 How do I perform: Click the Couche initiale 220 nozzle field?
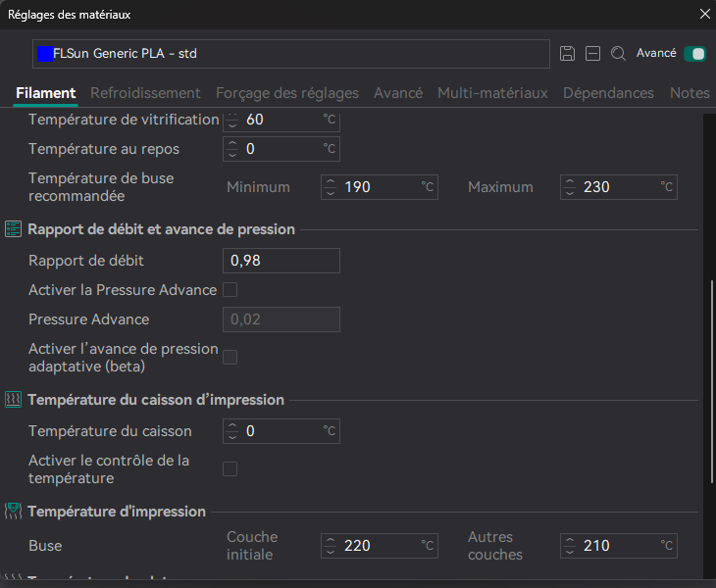click(x=380, y=546)
